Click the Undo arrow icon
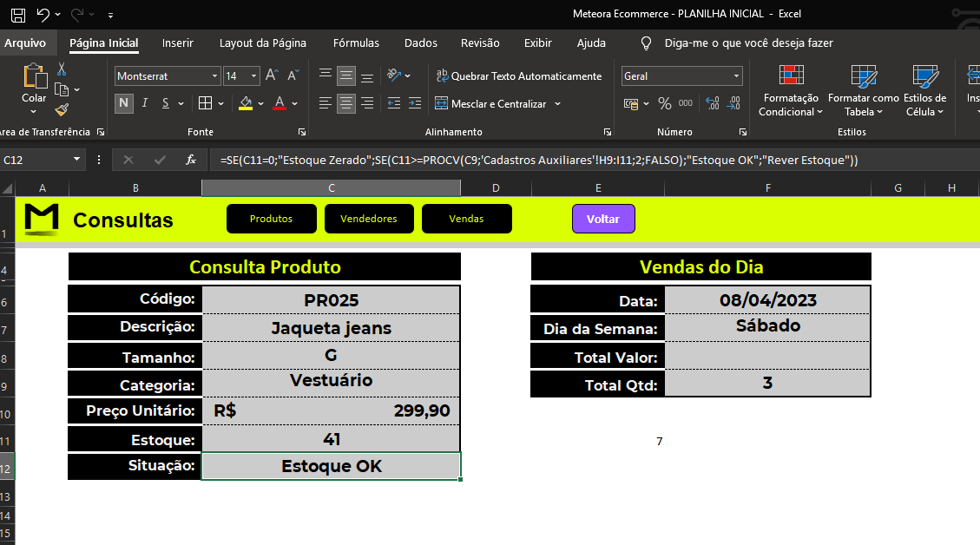The width and height of the screenshot is (980, 545). pyautogui.click(x=43, y=15)
